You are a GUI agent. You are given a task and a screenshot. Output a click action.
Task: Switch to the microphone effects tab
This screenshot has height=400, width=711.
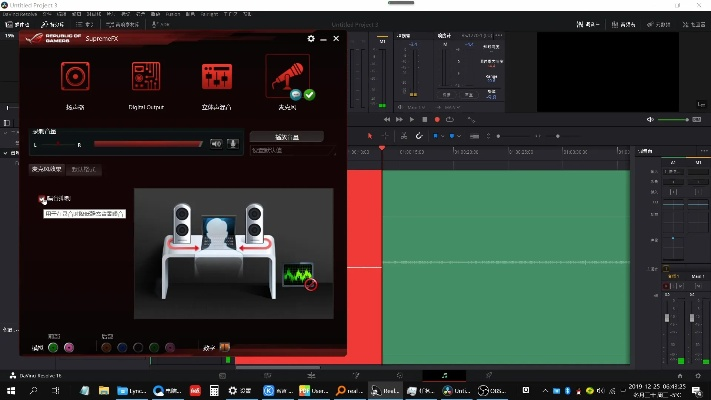click(48, 170)
